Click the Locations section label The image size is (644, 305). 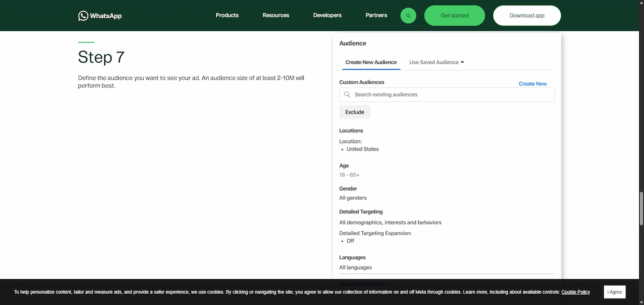[351, 131]
